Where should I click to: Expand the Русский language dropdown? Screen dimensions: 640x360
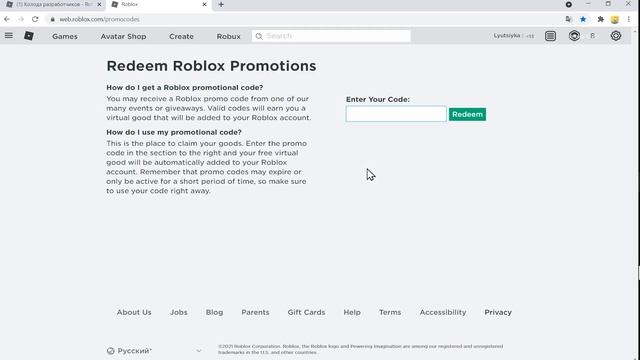tap(154, 351)
